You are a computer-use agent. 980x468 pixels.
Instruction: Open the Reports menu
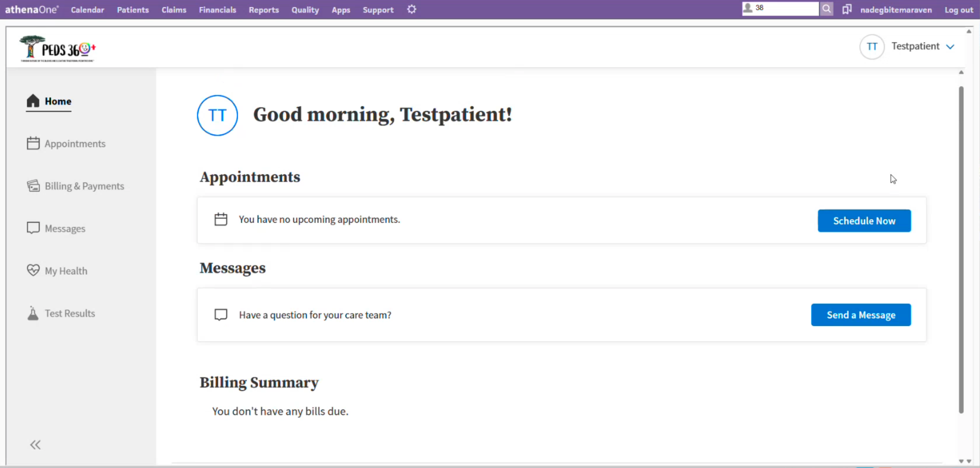[264, 10]
